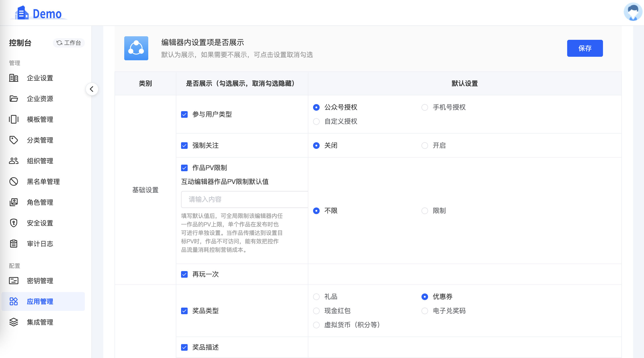
Task: Click the 默认设置 column header
Action: [x=465, y=83]
